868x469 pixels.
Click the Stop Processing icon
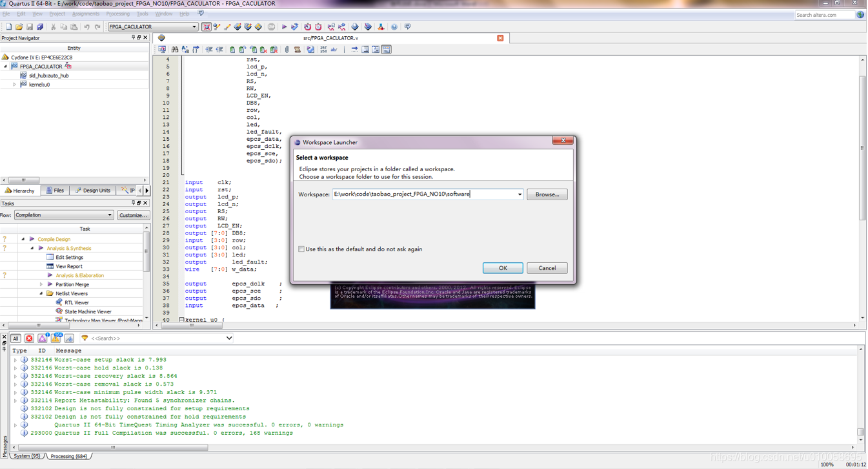click(x=271, y=26)
